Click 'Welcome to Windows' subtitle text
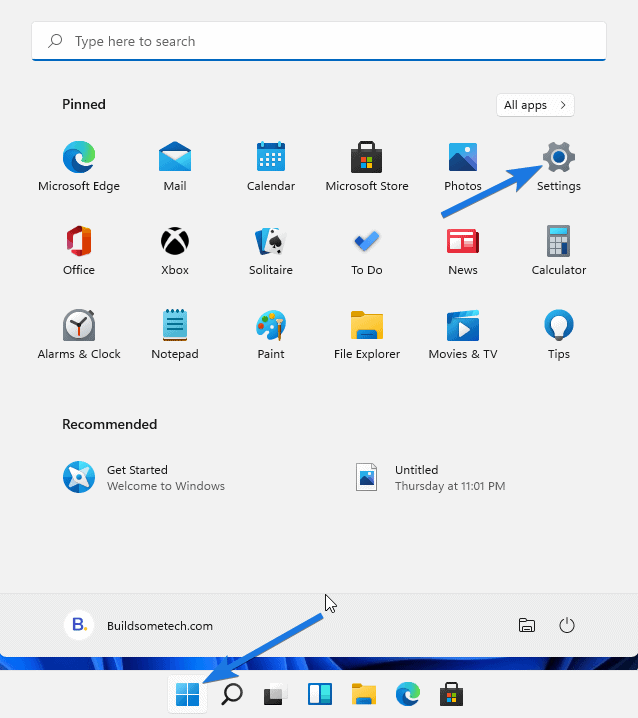 pos(166,486)
